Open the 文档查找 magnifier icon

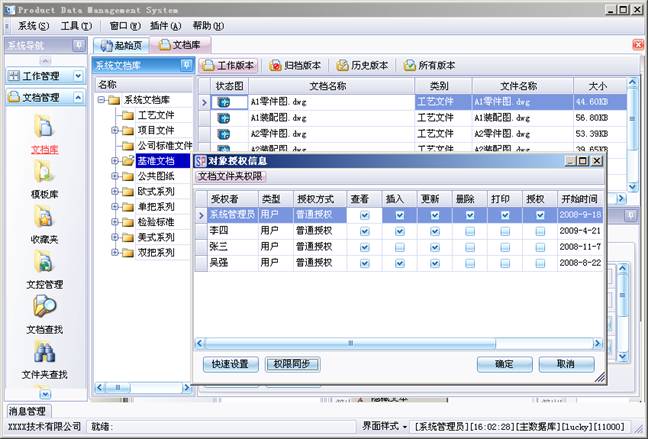[44, 306]
